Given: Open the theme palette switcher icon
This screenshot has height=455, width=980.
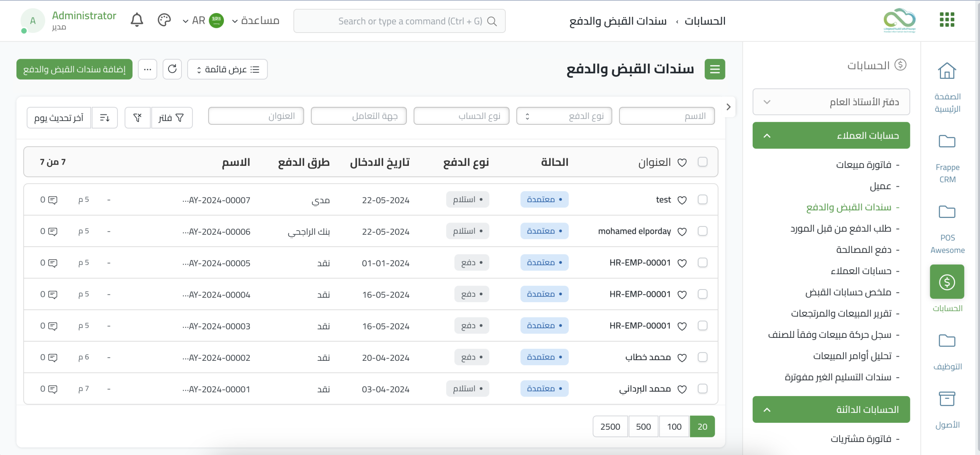Looking at the screenshot, I should (164, 20).
